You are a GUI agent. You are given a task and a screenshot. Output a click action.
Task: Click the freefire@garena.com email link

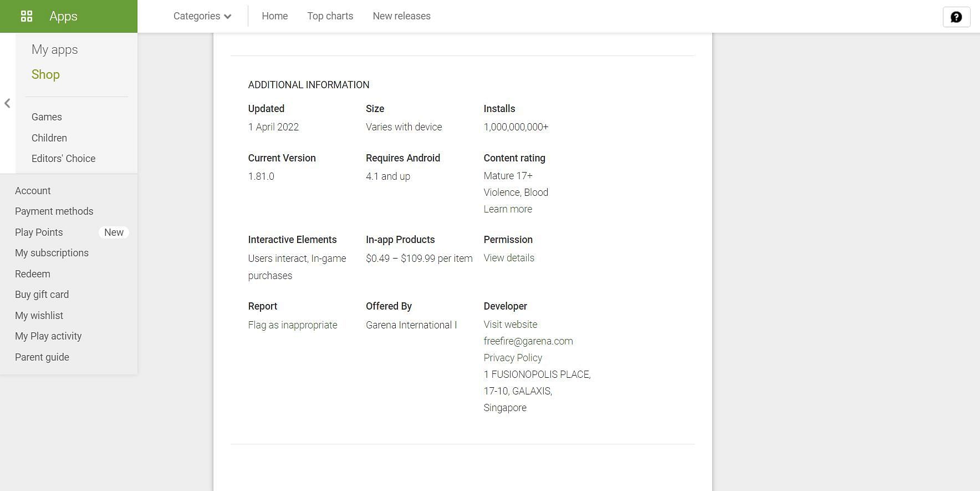click(x=528, y=341)
